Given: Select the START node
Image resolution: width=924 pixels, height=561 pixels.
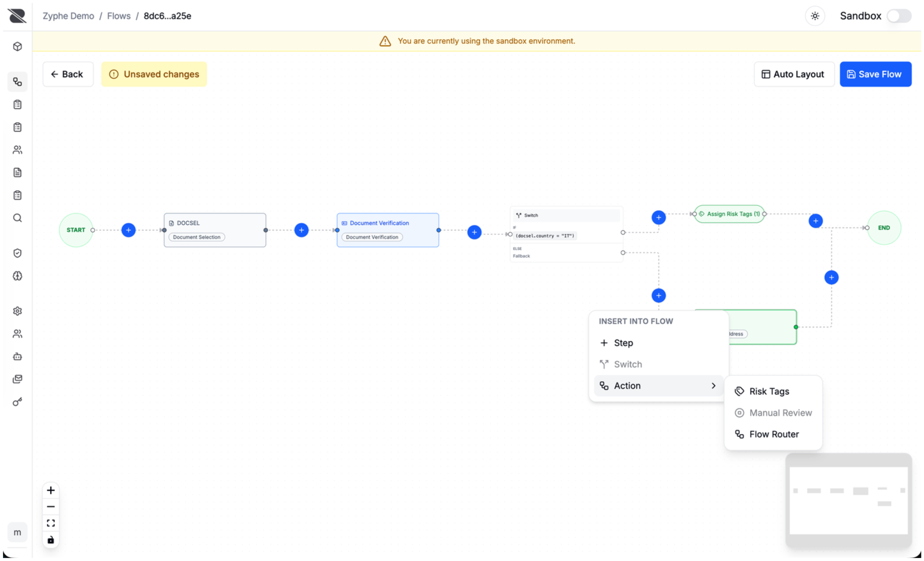Looking at the screenshot, I should 76,230.
